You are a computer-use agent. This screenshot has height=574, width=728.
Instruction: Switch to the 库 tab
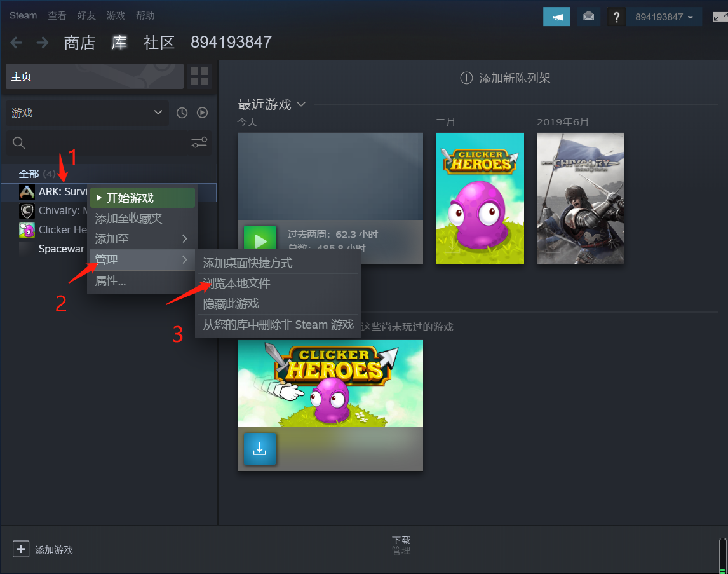[x=119, y=43]
